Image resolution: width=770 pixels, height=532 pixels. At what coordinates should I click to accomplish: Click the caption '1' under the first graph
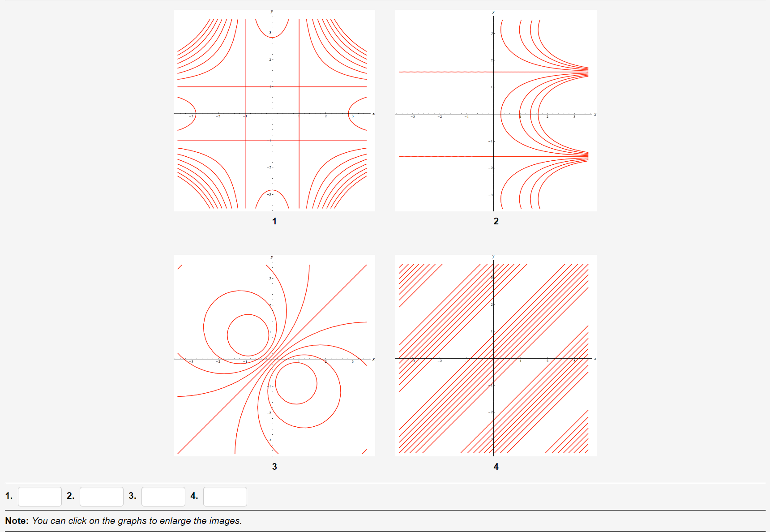(x=274, y=221)
